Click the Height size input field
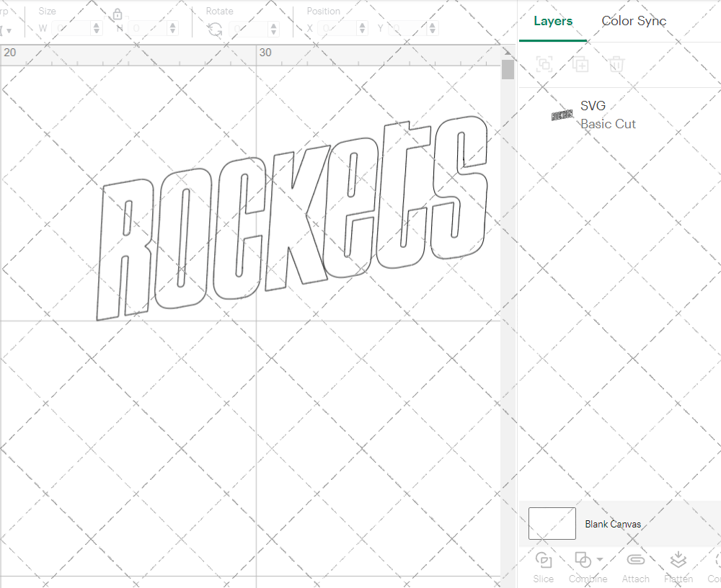The width and height of the screenshot is (721, 588). coord(148,29)
